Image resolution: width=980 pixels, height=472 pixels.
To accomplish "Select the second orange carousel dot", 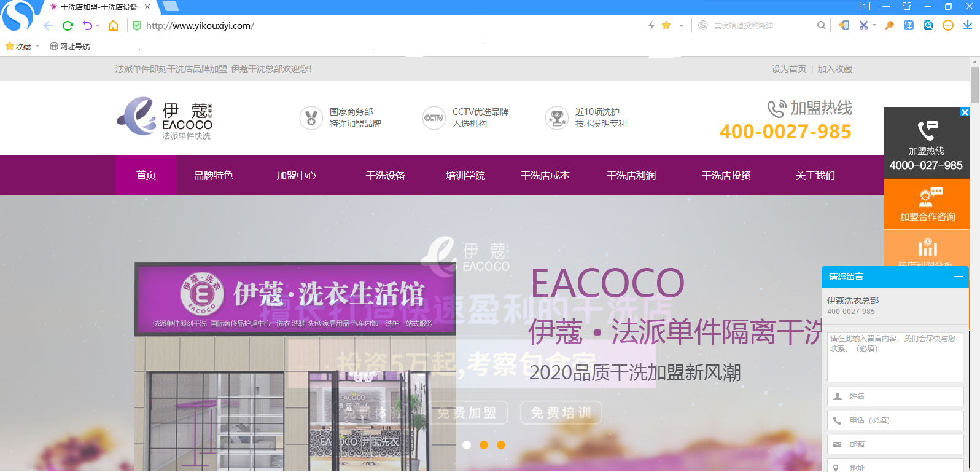I will (x=484, y=445).
